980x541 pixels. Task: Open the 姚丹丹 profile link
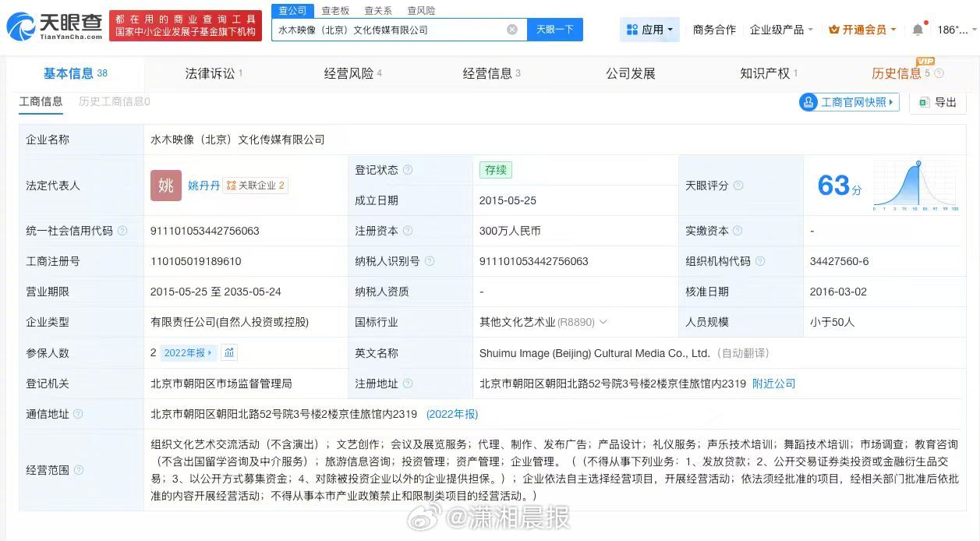point(203,186)
